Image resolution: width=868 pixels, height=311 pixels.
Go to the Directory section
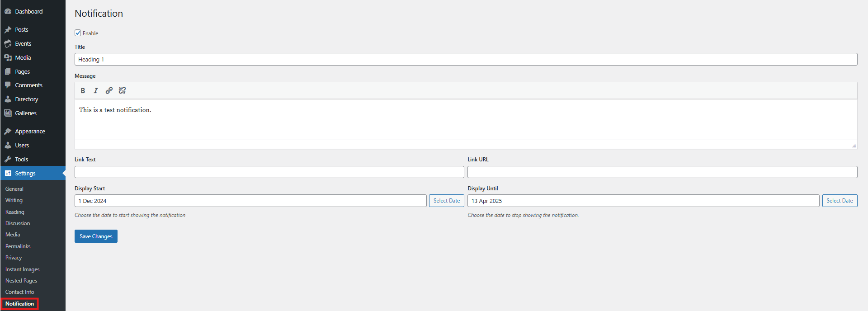coord(26,99)
